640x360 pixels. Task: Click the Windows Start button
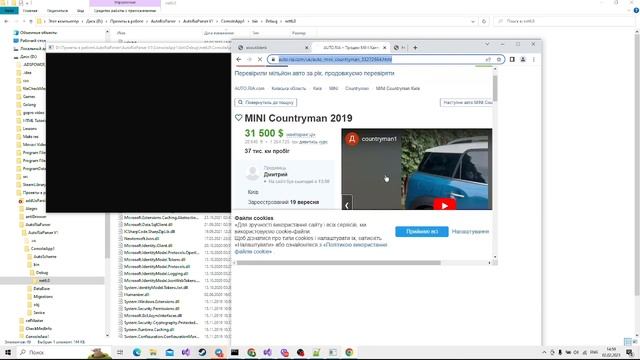tap(8, 352)
